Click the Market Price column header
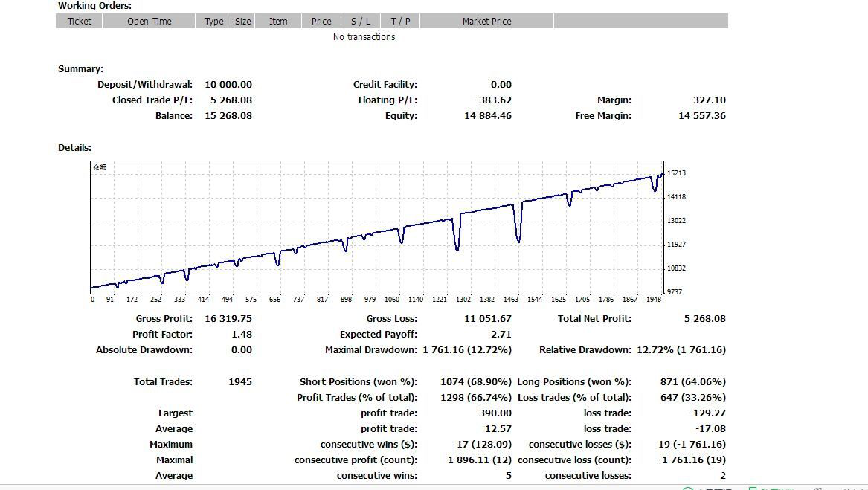868x490 pixels. pyautogui.click(x=486, y=21)
